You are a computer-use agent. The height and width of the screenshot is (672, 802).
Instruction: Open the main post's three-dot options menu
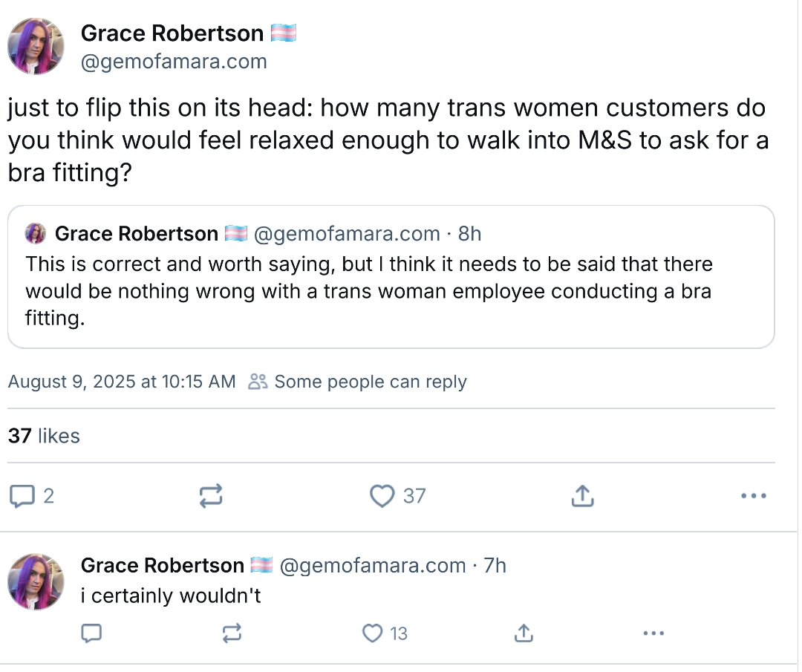pos(753,496)
